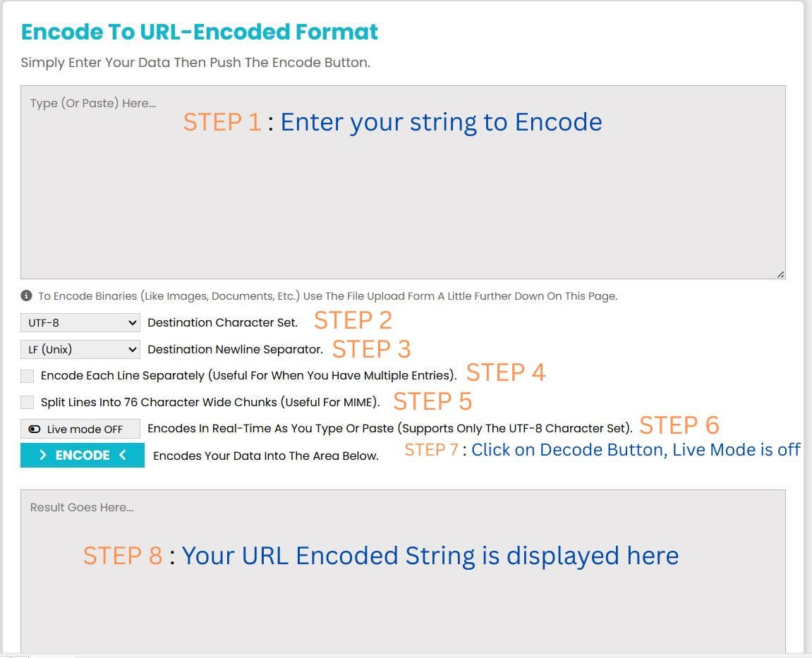Click the arrow icon on the UTF-8 selector

pyautogui.click(x=133, y=322)
